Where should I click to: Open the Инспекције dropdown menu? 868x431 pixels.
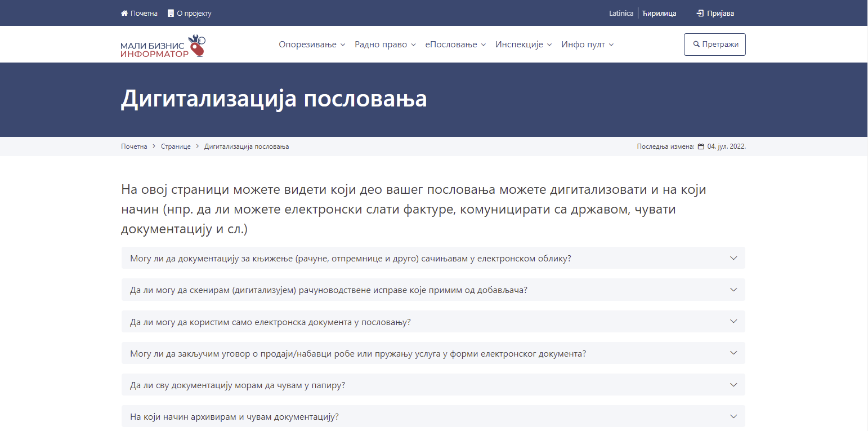pyautogui.click(x=524, y=45)
